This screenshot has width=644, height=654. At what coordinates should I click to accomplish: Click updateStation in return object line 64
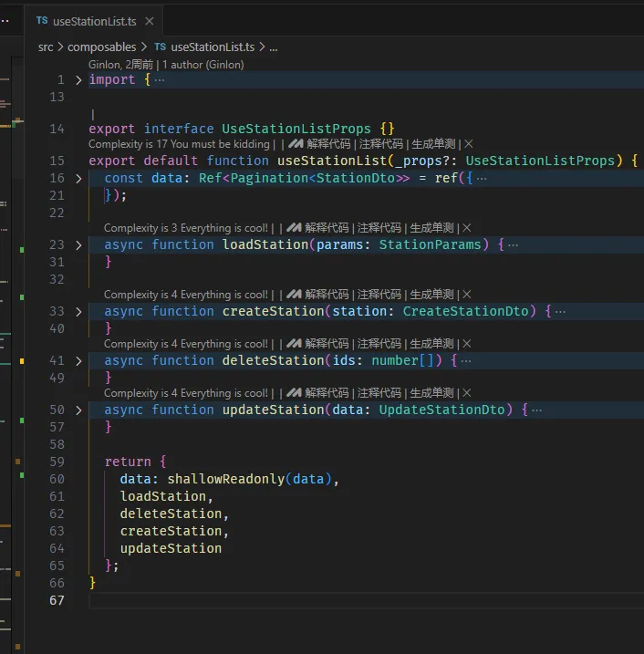pos(171,548)
